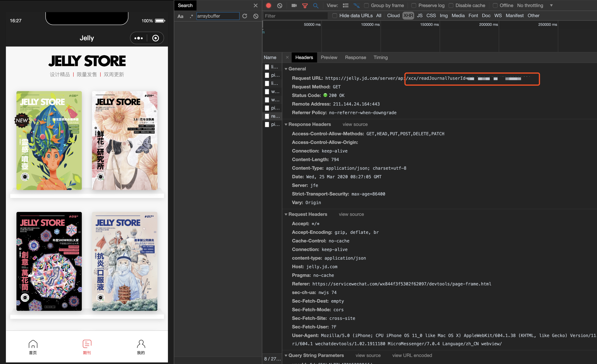Open the No throttling dropdown

tap(535, 5)
